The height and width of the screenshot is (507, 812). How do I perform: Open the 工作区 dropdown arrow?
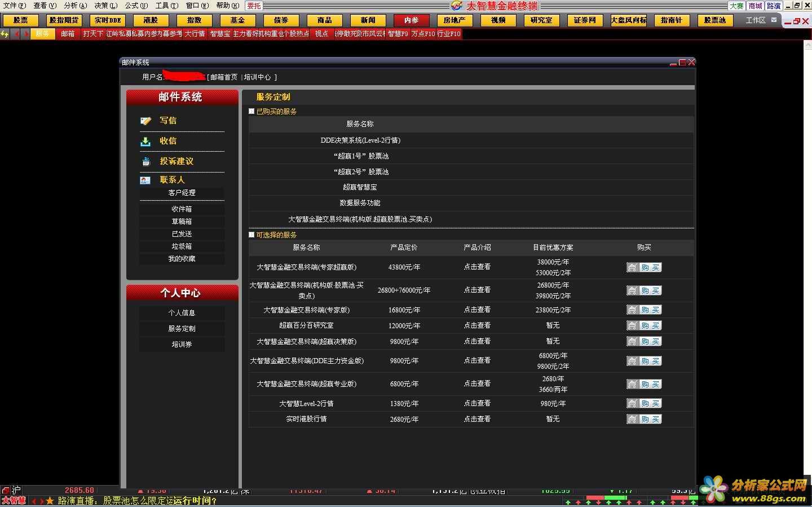point(774,20)
